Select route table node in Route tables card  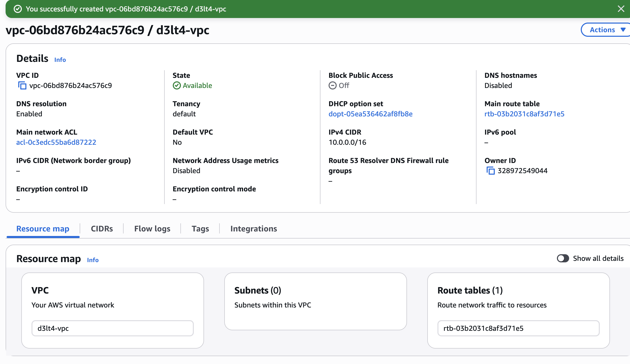click(x=518, y=328)
